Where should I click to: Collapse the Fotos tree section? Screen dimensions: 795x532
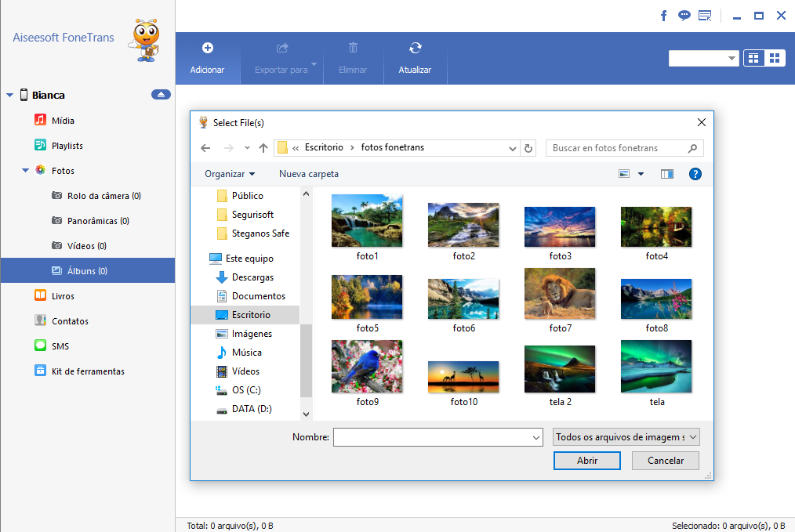pos(25,171)
